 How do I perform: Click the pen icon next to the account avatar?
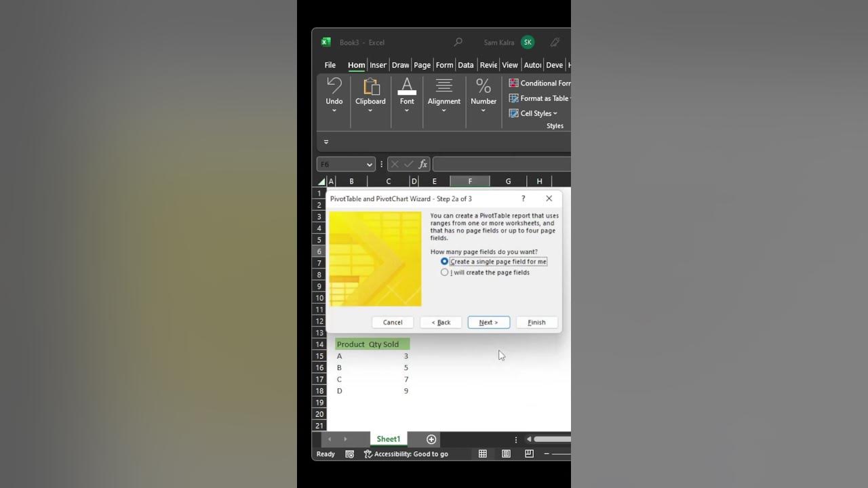tap(555, 42)
